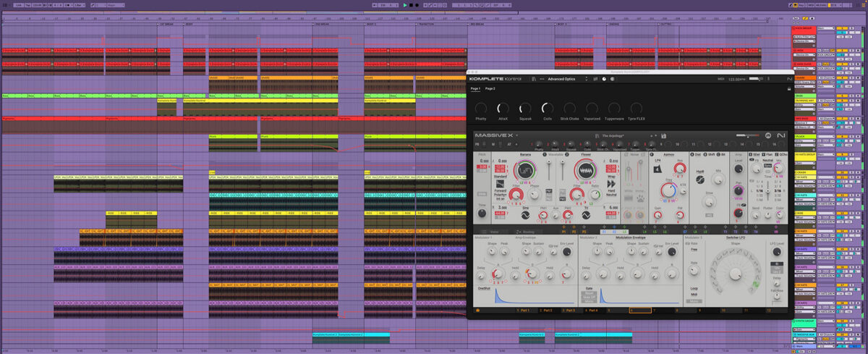
Task: Select the P1 modulation source slot
Action: point(563,232)
